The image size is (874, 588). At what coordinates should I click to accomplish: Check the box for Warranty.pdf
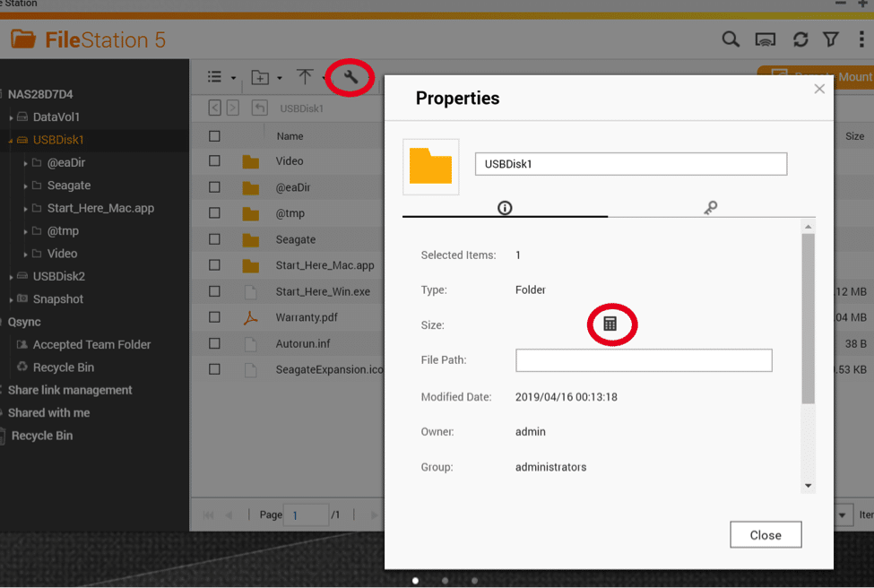pos(214,317)
